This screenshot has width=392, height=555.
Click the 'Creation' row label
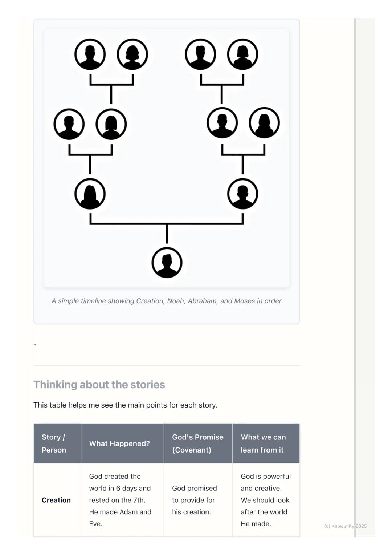pos(56,500)
